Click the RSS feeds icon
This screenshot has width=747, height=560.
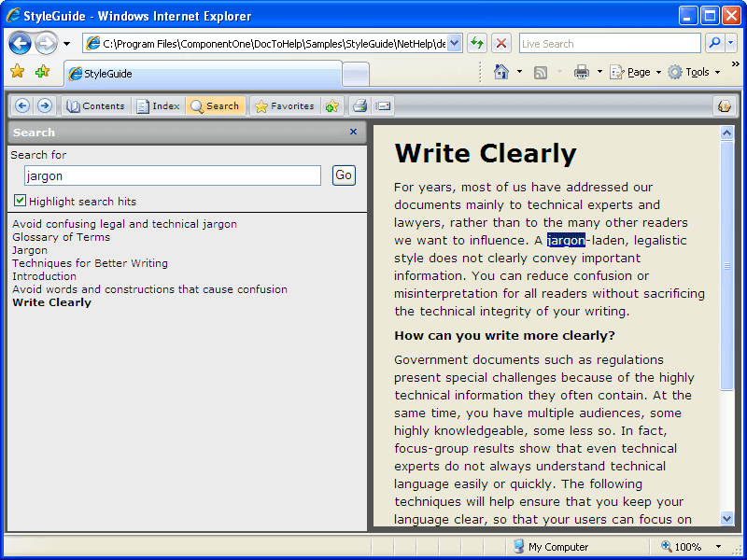541,73
